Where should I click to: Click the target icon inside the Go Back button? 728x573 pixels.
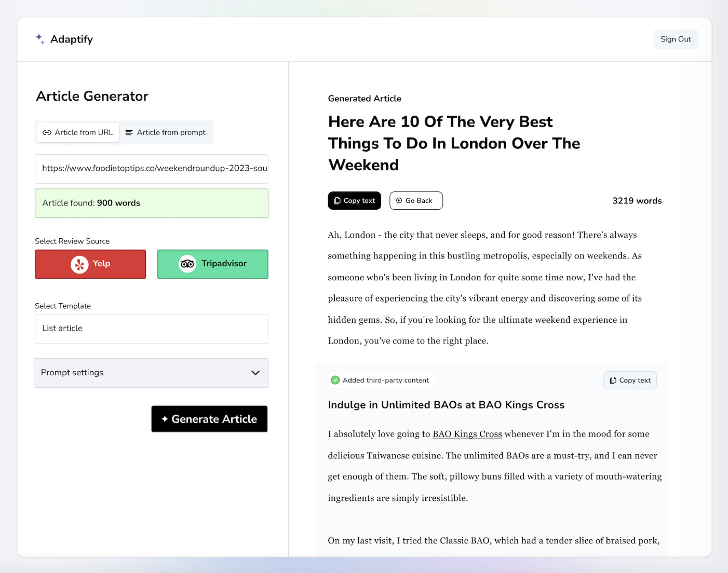(x=399, y=200)
